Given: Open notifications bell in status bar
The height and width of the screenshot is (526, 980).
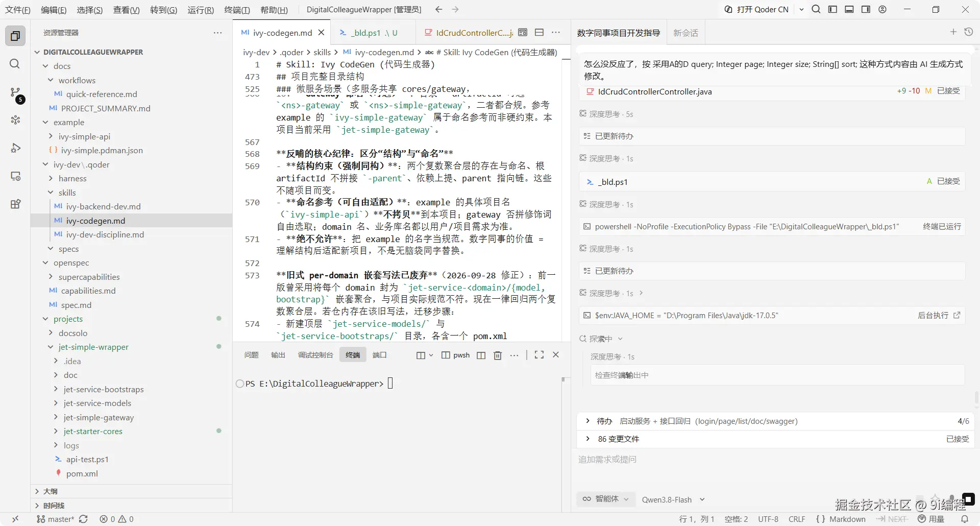Looking at the screenshot, I should pyautogui.click(x=965, y=519).
